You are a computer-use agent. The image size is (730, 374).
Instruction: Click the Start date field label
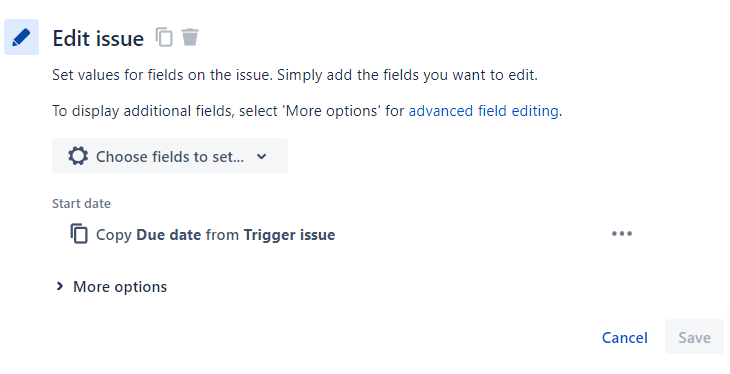81,204
